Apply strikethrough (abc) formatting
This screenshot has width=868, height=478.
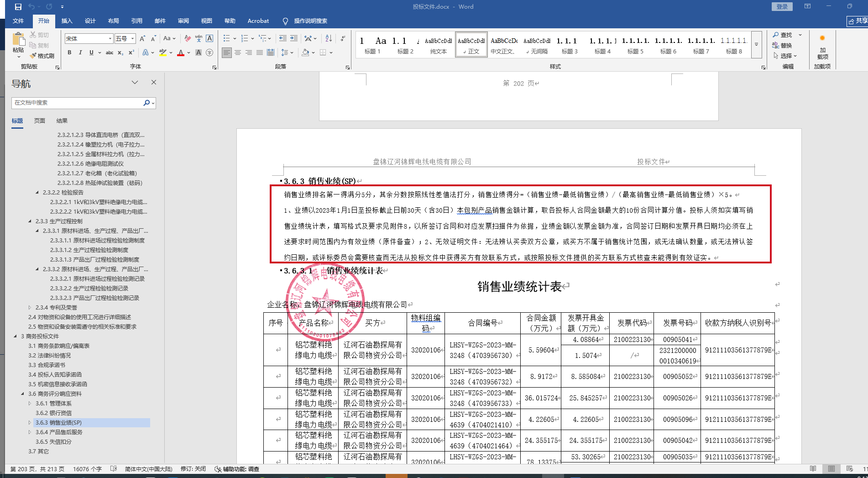[110, 53]
